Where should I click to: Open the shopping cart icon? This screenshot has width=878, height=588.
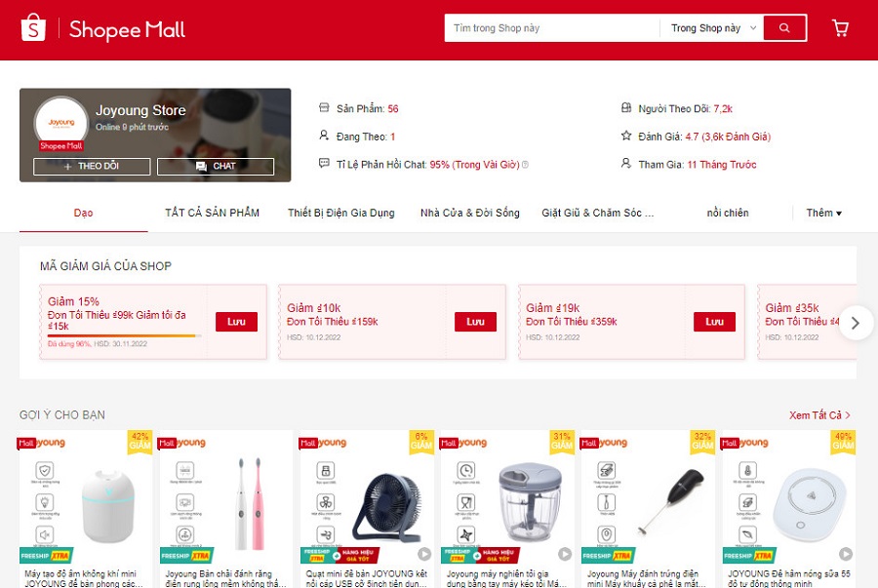[x=840, y=28]
